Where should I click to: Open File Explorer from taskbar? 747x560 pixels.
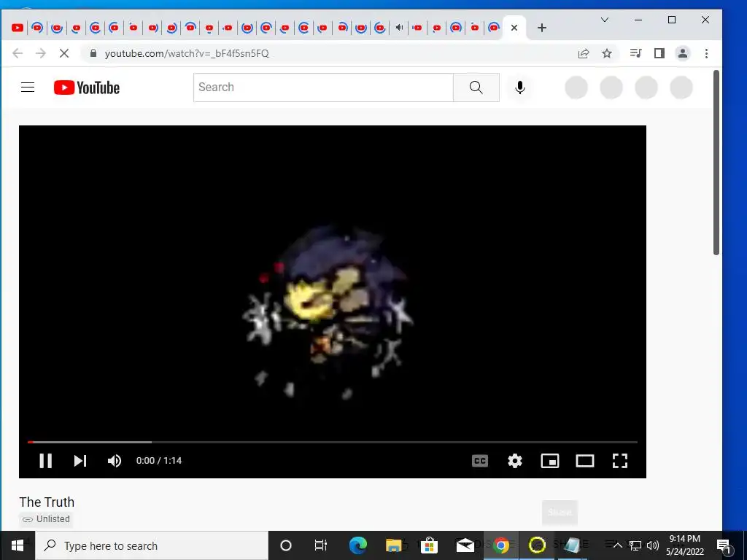click(x=393, y=545)
